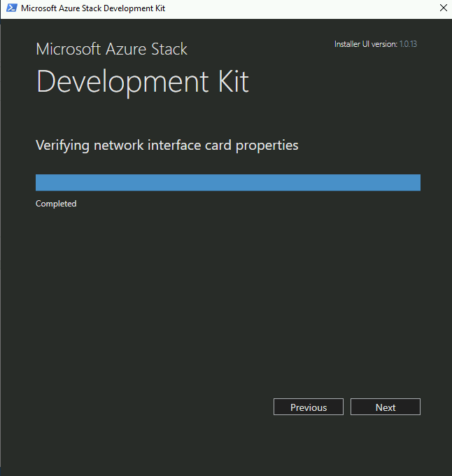
Task: Click the Next button
Action: tap(386, 407)
